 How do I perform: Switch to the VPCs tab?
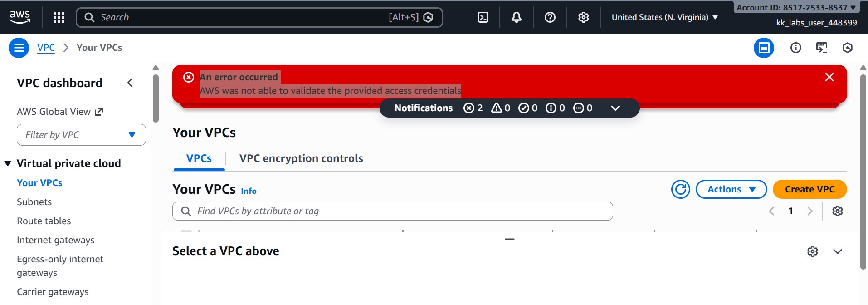pos(199,158)
